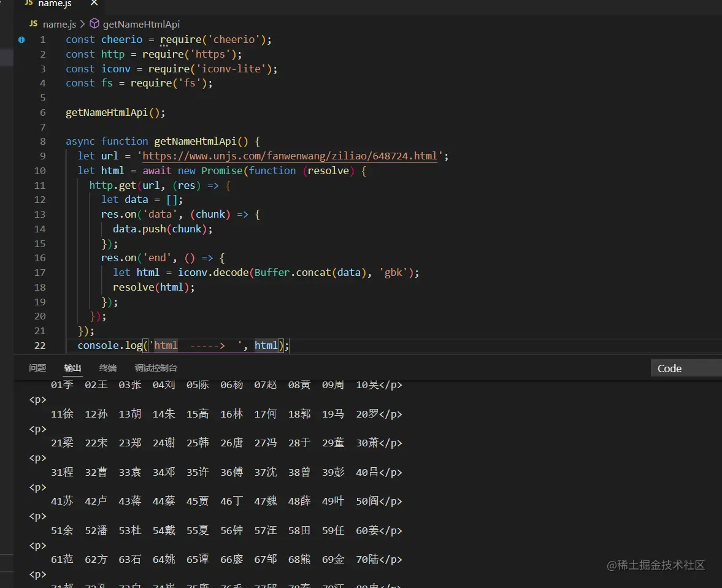Screen dimensions: 722x588
Task: Switch to the 终端 panel tab
Action: tap(108, 368)
